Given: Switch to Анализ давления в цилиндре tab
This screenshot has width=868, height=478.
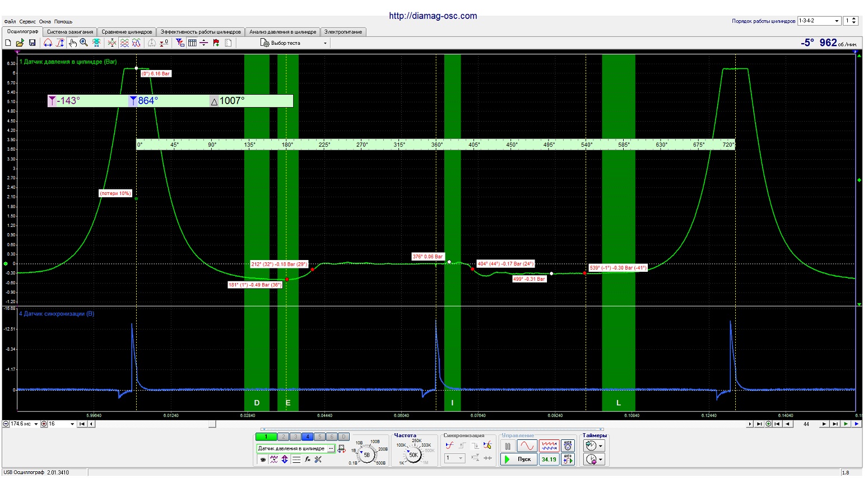Looking at the screenshot, I should (283, 32).
